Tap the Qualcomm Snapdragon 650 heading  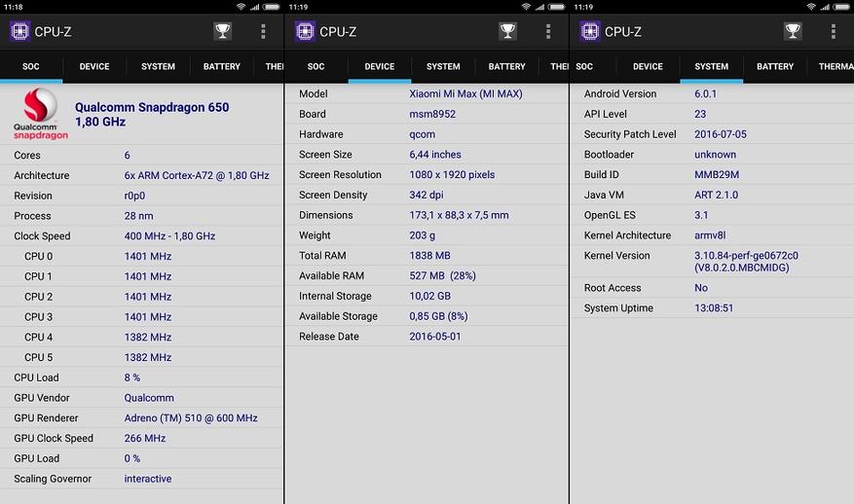(152, 114)
